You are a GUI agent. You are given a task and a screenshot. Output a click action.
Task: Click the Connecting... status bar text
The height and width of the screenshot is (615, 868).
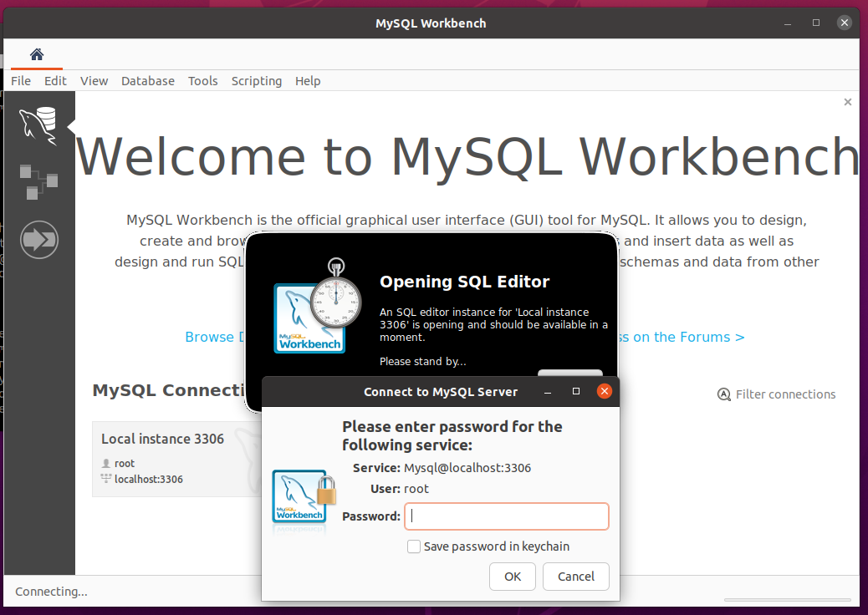51,592
